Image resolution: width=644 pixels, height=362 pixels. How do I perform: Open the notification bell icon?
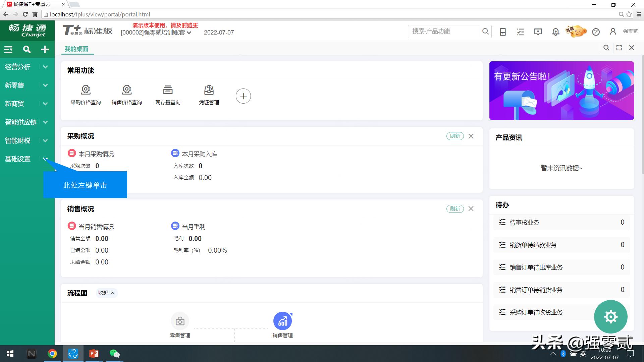pyautogui.click(x=555, y=31)
